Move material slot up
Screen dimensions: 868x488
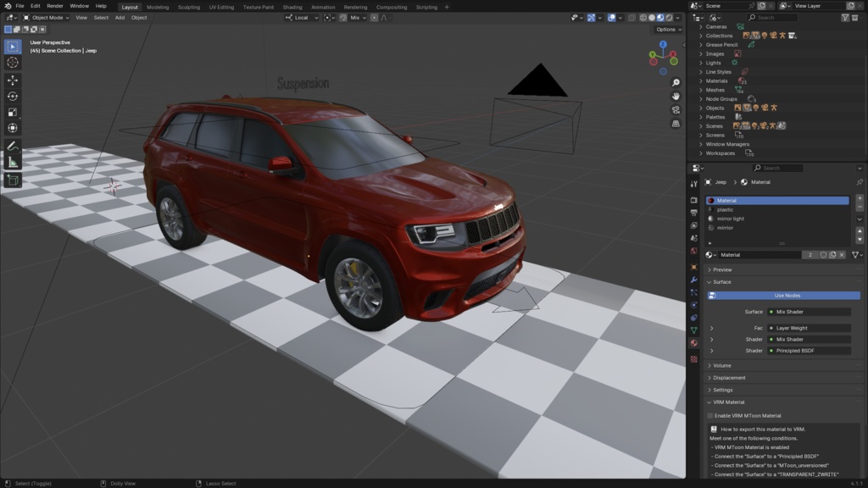click(860, 231)
